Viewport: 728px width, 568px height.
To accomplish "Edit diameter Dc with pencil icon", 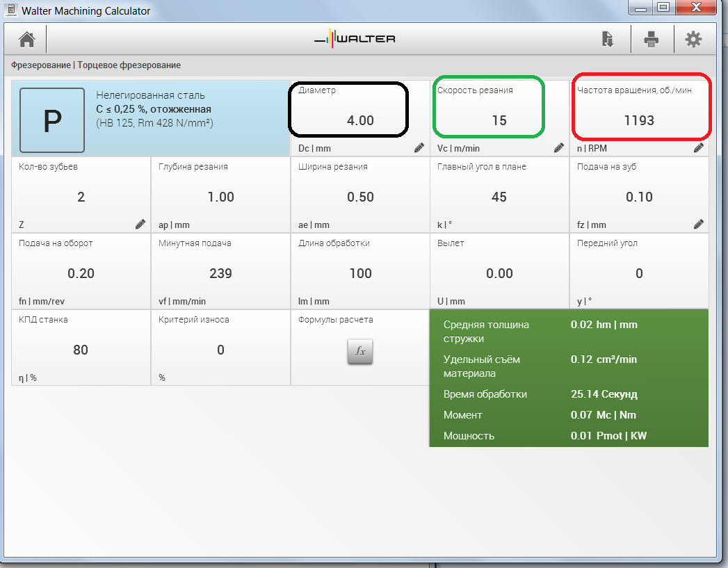I will tap(419, 147).
